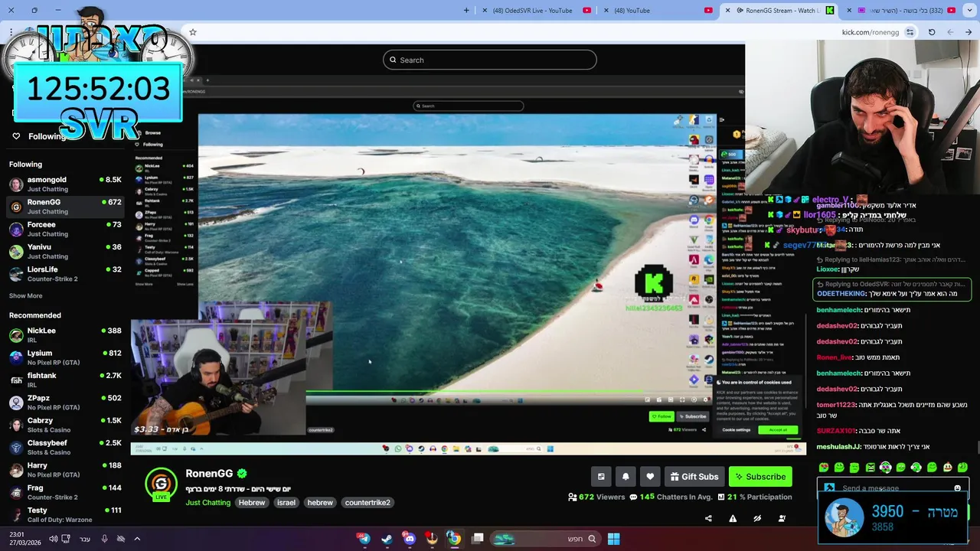The height and width of the screenshot is (551, 980).
Task: Click the volume icon in system tray
Action: coord(54,539)
